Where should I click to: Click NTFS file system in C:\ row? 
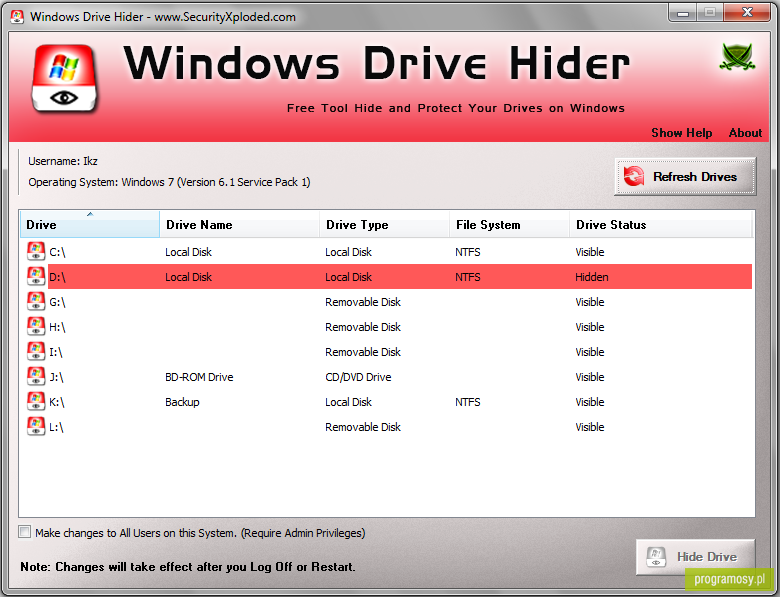[468, 252]
